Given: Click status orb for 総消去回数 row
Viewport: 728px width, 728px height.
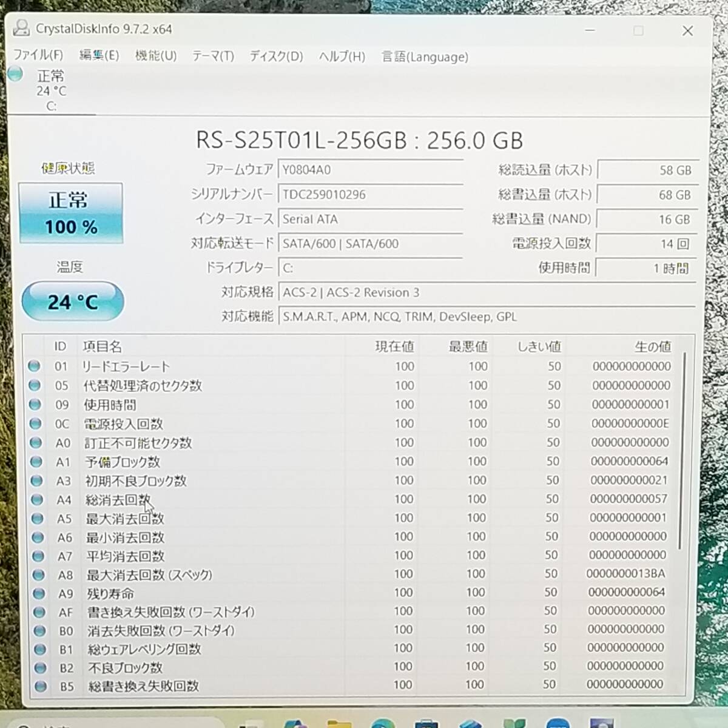Looking at the screenshot, I should (36, 499).
